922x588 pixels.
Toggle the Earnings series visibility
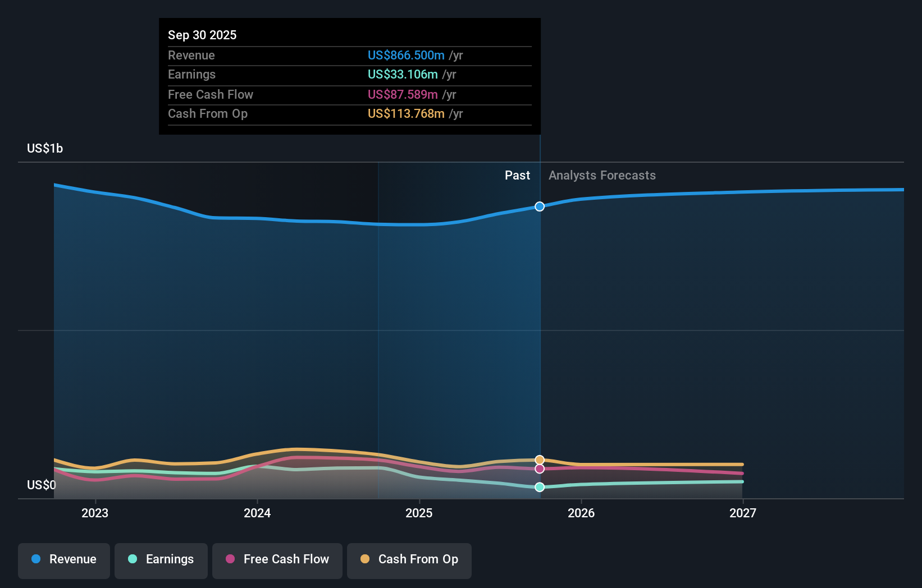tap(161, 561)
